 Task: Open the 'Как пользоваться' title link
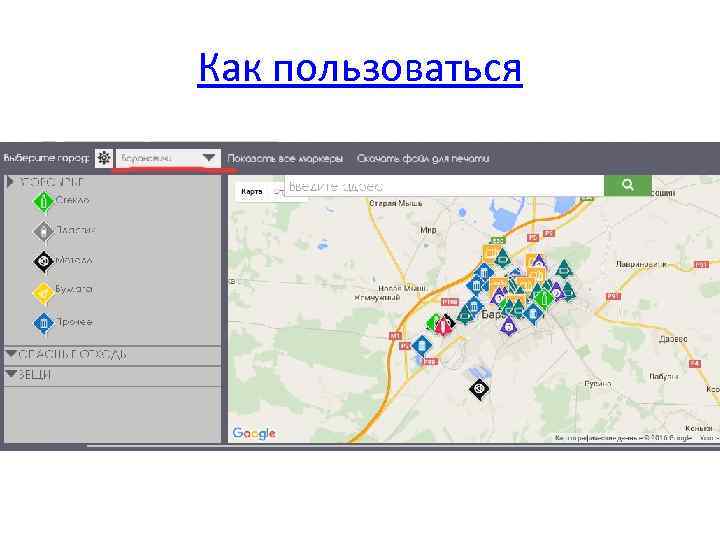tap(360, 68)
